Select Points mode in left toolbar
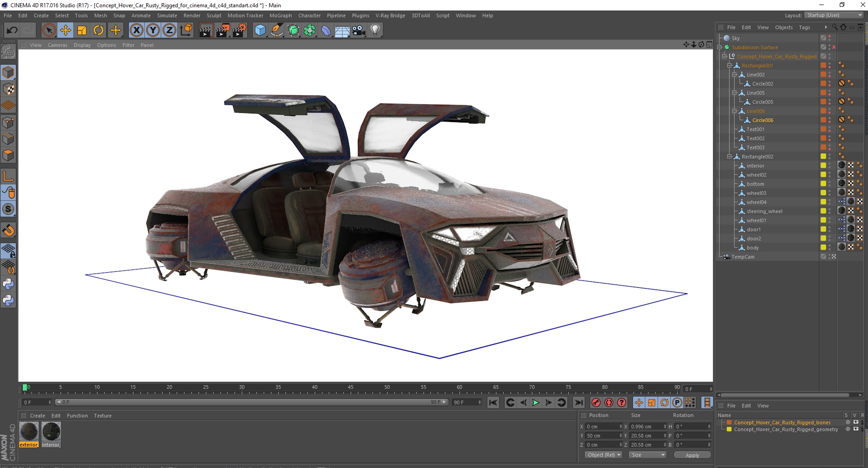Image resolution: width=868 pixels, height=468 pixels. [8, 122]
